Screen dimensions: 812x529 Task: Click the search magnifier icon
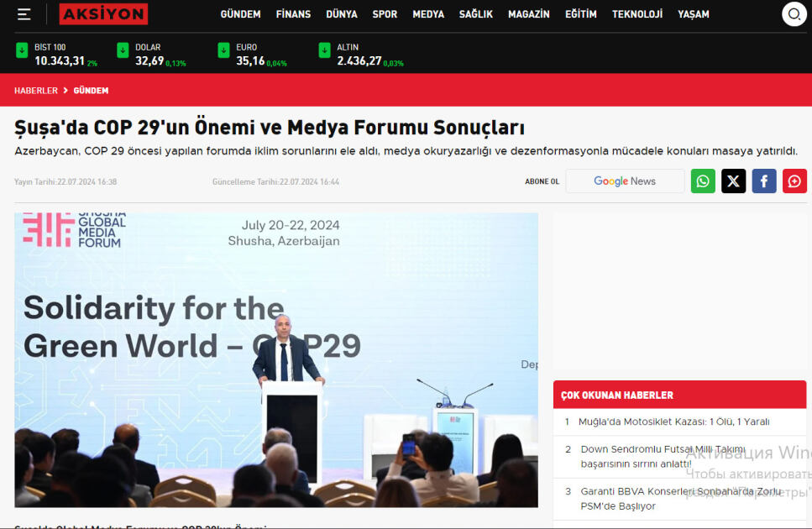pyautogui.click(x=794, y=14)
